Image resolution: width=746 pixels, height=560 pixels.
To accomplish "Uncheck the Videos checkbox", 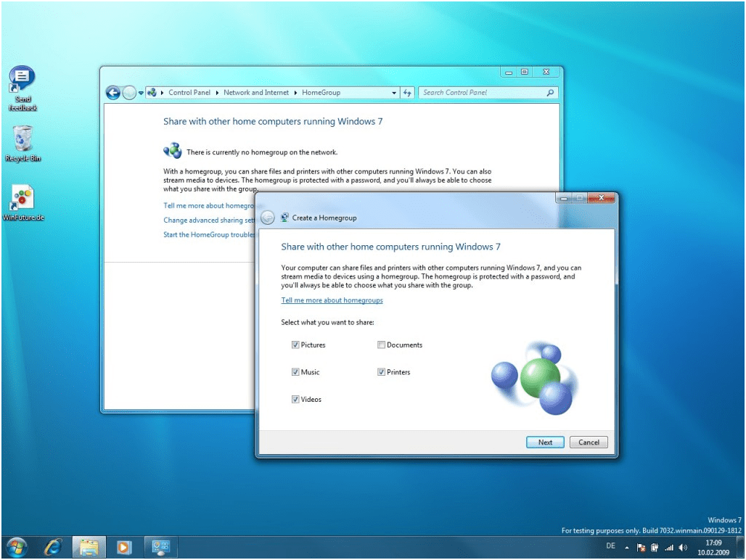I will pyautogui.click(x=295, y=400).
